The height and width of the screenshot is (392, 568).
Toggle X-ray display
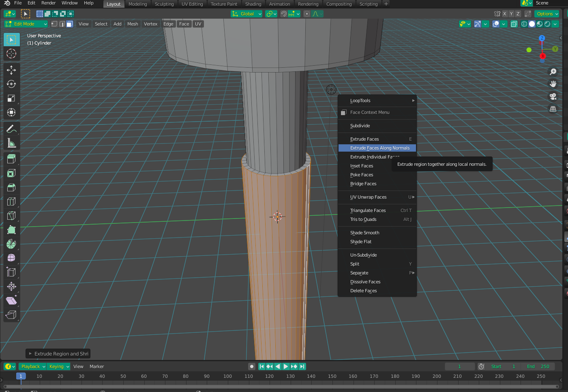tap(514, 24)
